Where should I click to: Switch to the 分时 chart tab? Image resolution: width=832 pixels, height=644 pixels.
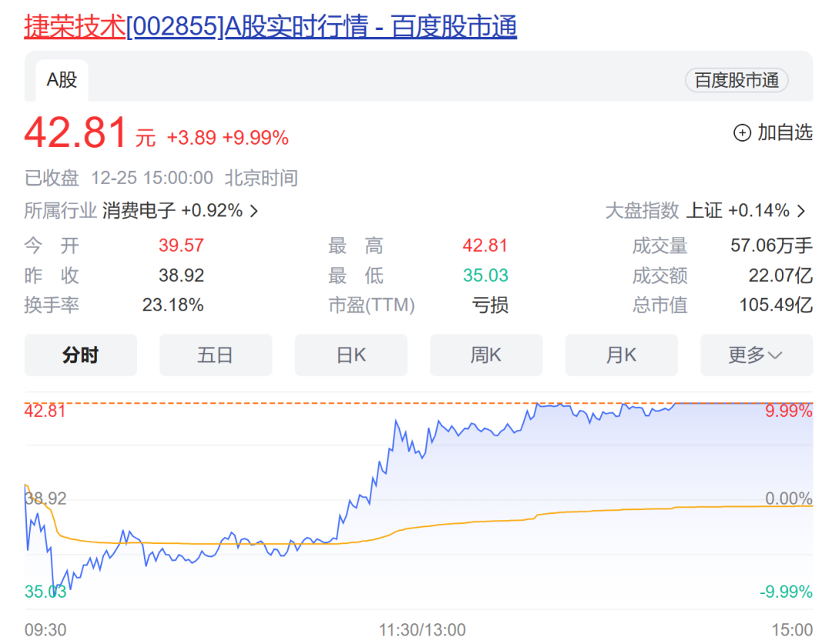click(81, 355)
